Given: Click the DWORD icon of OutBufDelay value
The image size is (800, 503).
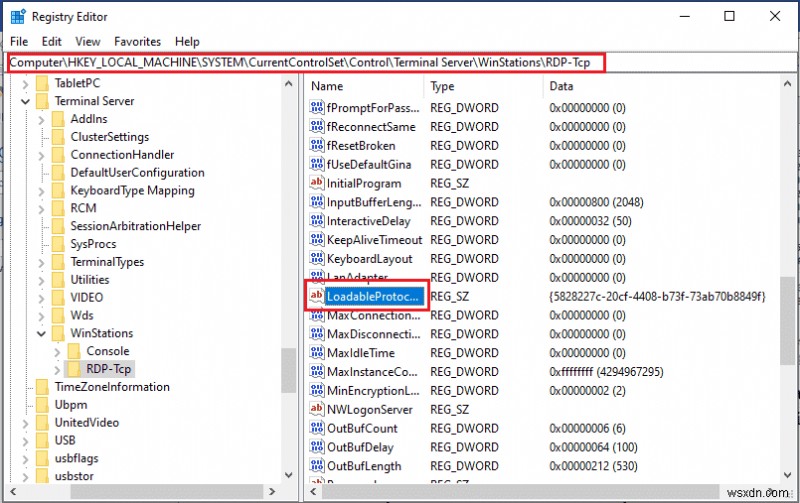Looking at the screenshot, I should coord(317,447).
